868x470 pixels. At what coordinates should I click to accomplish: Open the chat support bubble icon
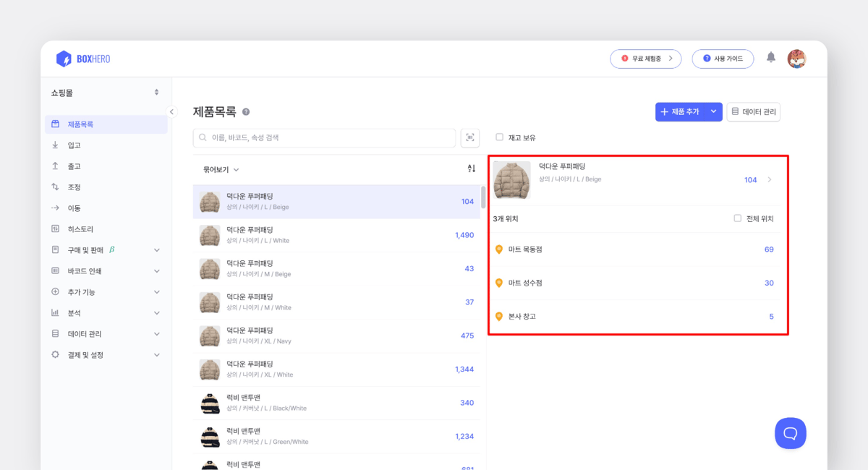point(791,433)
